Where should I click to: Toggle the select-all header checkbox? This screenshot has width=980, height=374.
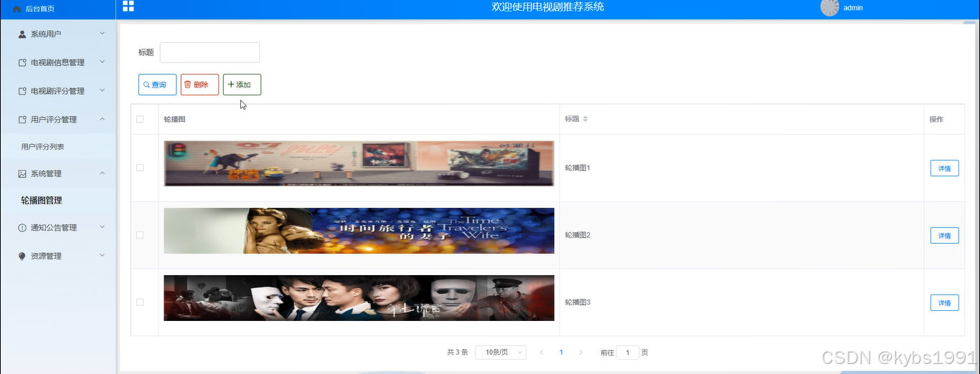(x=140, y=119)
